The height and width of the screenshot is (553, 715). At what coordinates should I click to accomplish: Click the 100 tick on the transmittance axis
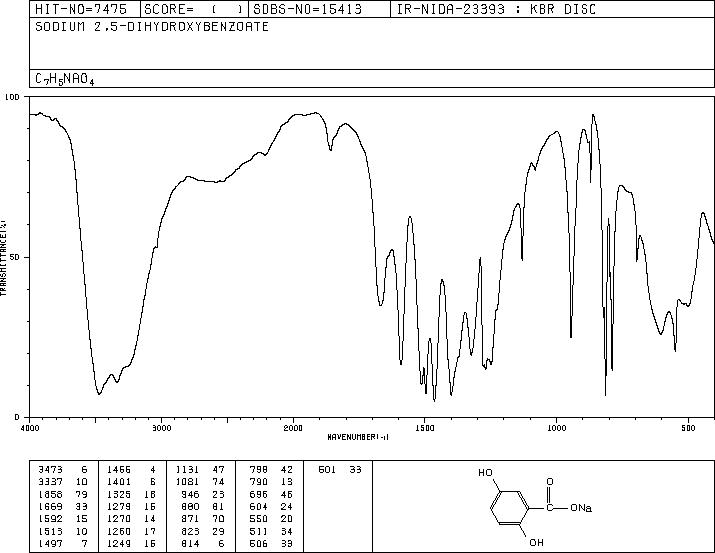(12, 97)
